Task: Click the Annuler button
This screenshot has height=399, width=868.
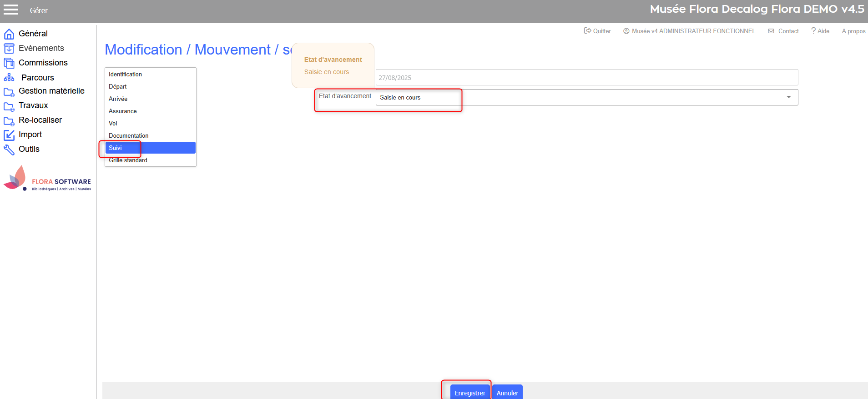Action: [507, 392]
